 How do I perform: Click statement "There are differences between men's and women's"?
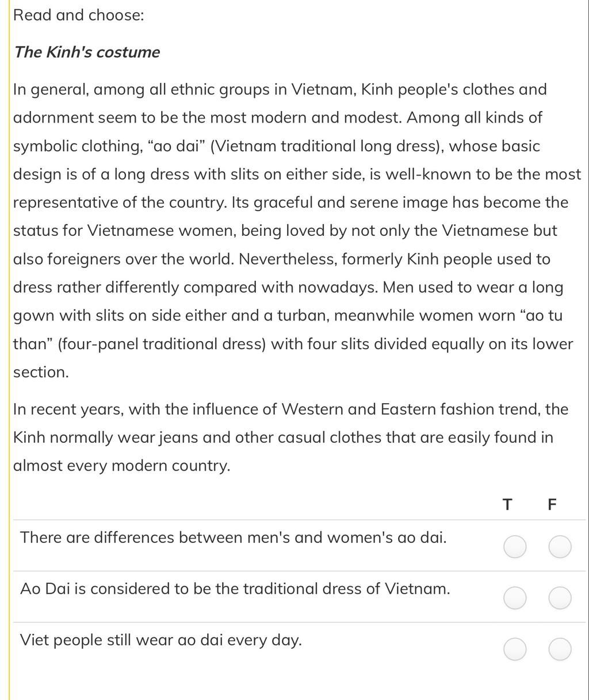[x=233, y=538]
